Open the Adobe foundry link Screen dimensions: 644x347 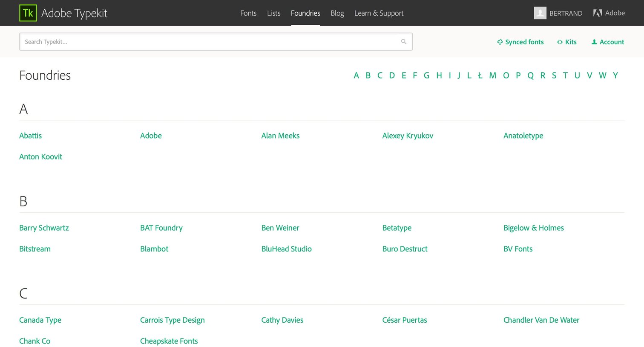pyautogui.click(x=151, y=136)
